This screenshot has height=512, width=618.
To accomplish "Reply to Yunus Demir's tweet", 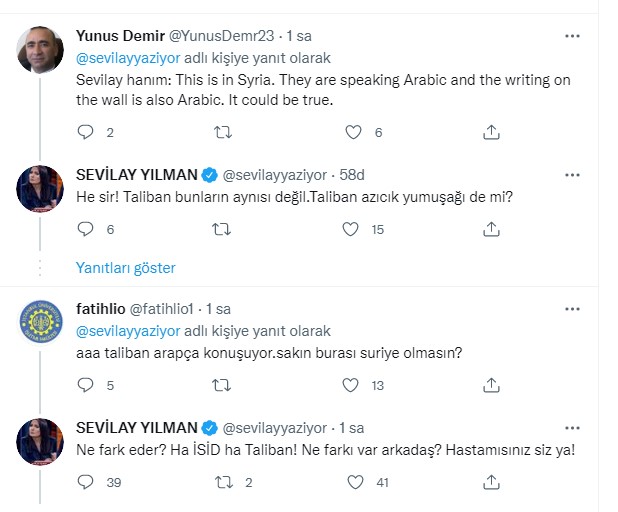I will coord(84,132).
